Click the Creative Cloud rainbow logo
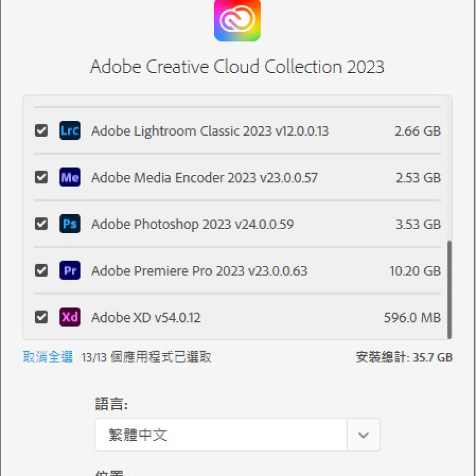Viewport: 476px width, 476px height. [237, 20]
